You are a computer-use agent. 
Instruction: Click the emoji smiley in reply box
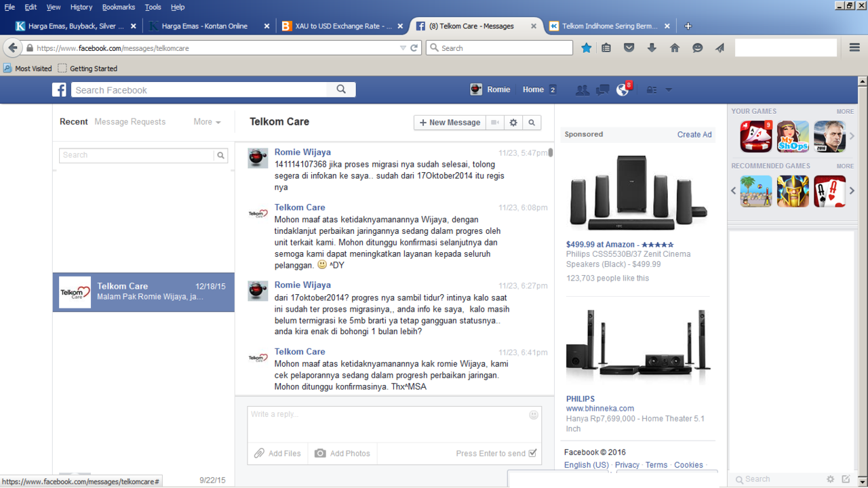[x=534, y=415]
